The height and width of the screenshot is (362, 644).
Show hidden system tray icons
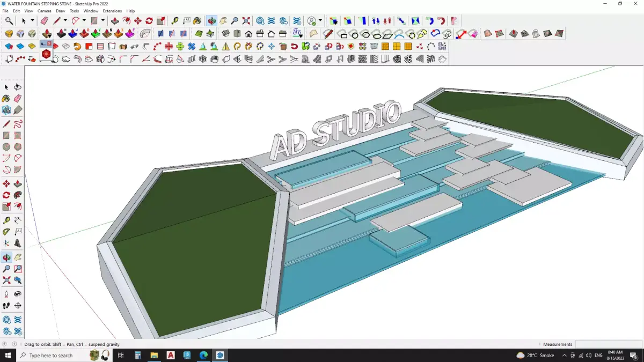(565, 355)
